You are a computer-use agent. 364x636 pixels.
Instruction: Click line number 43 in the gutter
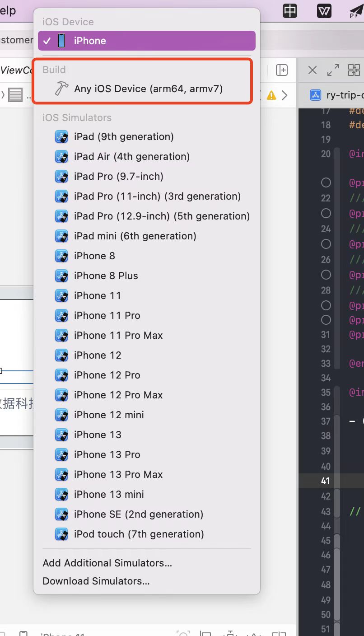click(x=326, y=511)
